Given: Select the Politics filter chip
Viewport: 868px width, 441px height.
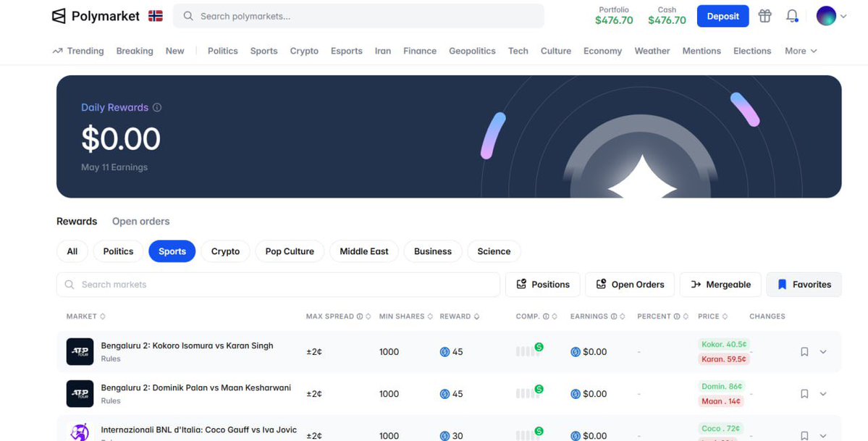Looking at the screenshot, I should point(119,251).
